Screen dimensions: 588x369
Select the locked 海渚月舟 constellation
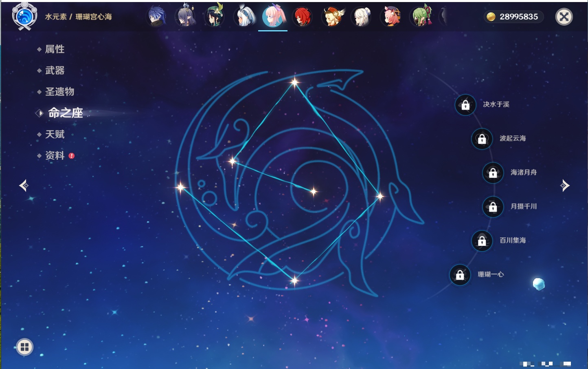pyautogui.click(x=493, y=173)
